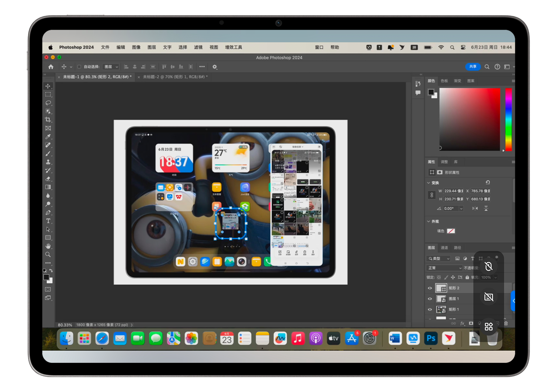Image resolution: width=558 pixels, height=392 pixels.
Task: Switch to the 通道 channels tab
Action: click(444, 248)
